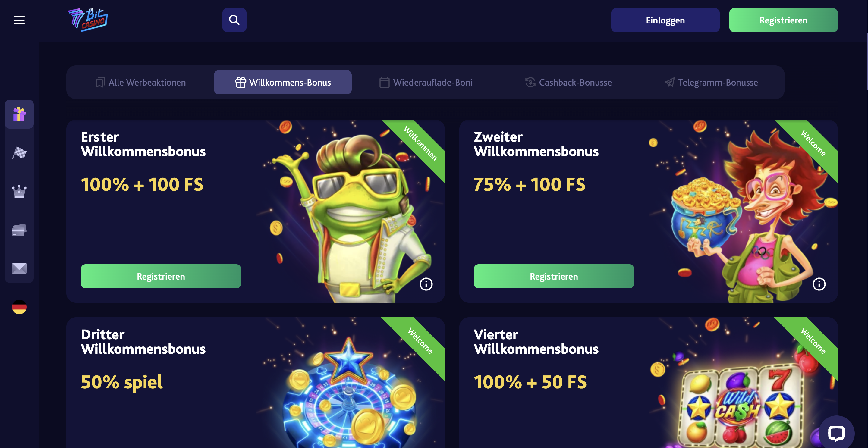Click the Einloggen button

pos(665,20)
